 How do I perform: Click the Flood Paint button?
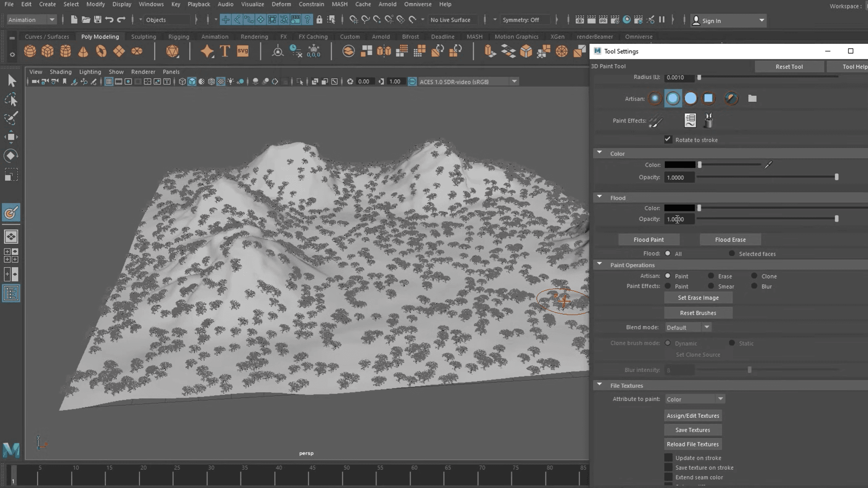[x=649, y=240]
